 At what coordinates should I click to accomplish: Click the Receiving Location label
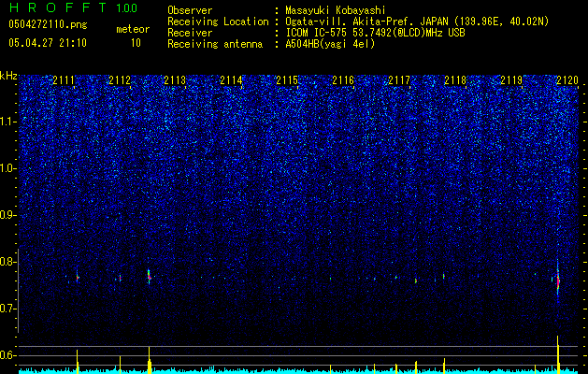click(x=218, y=22)
